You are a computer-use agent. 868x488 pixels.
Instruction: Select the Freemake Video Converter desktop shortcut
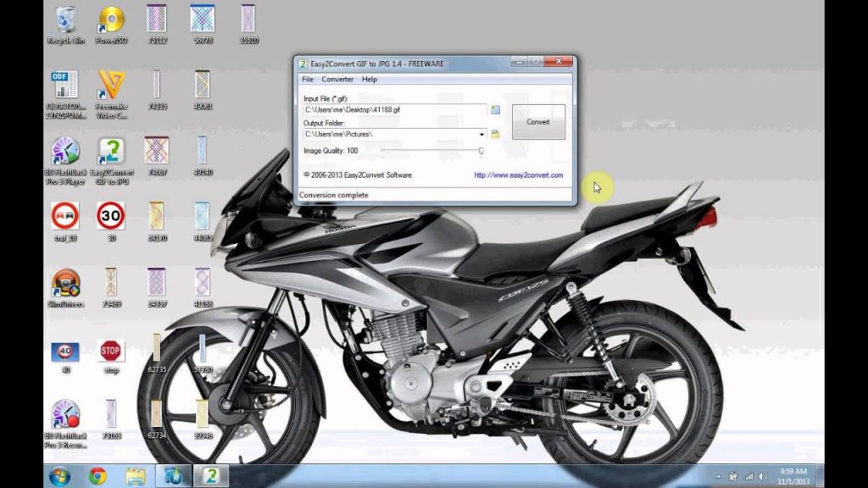pyautogui.click(x=111, y=95)
